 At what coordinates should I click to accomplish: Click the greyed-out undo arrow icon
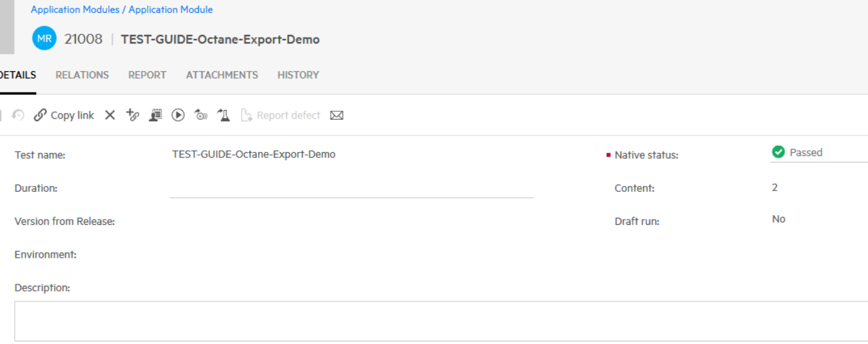[18, 115]
